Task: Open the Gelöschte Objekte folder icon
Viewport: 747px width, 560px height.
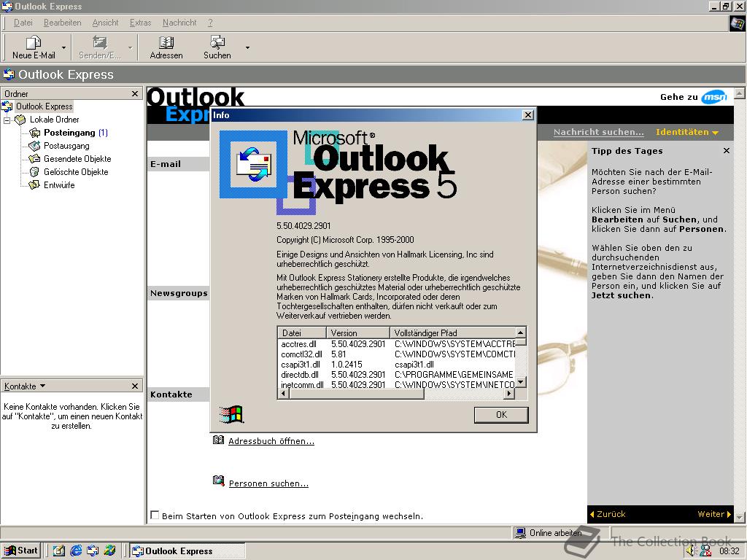Action: pyautogui.click(x=35, y=172)
